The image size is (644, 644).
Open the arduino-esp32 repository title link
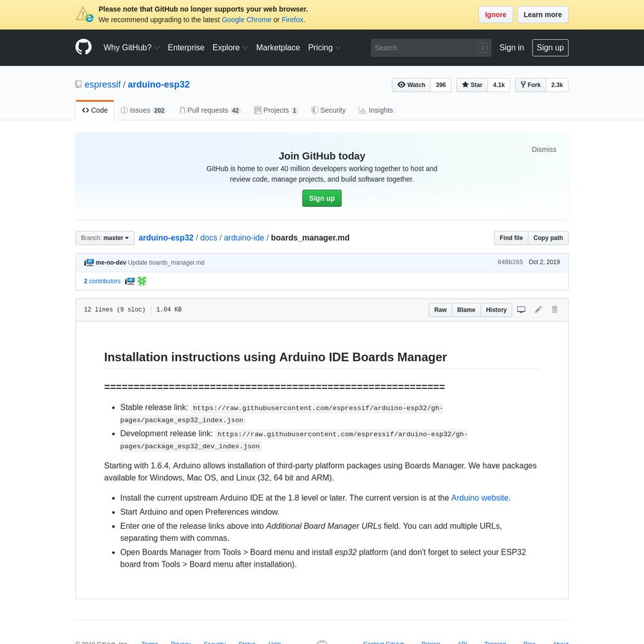click(158, 84)
